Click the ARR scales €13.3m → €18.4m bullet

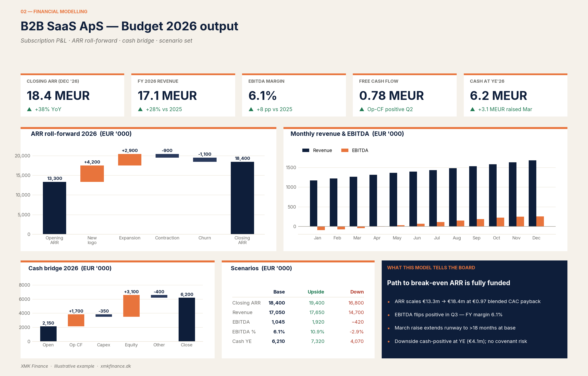pyautogui.click(x=467, y=301)
